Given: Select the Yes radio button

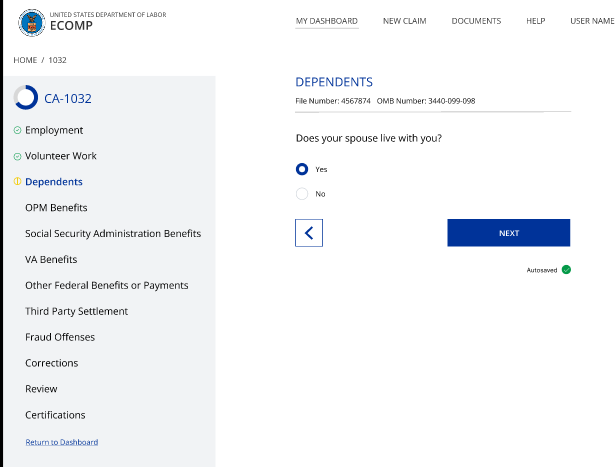Looking at the screenshot, I should pyautogui.click(x=302, y=169).
